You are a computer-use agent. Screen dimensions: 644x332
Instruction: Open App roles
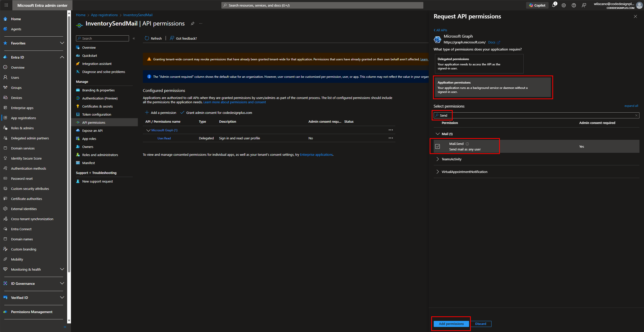click(x=89, y=139)
